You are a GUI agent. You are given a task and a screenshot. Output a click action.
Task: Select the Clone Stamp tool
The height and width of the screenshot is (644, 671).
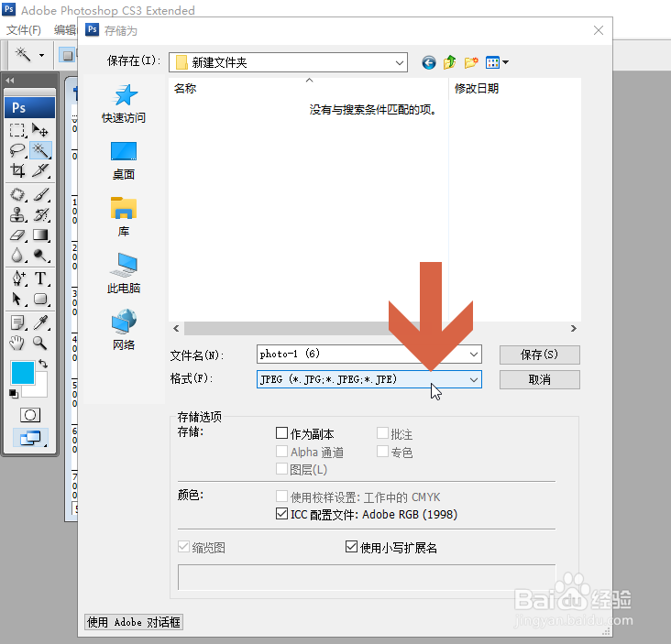point(17,214)
